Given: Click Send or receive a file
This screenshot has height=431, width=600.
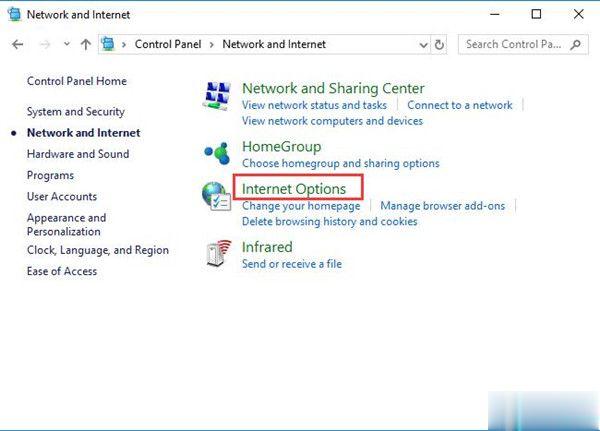Looking at the screenshot, I should coord(292,264).
